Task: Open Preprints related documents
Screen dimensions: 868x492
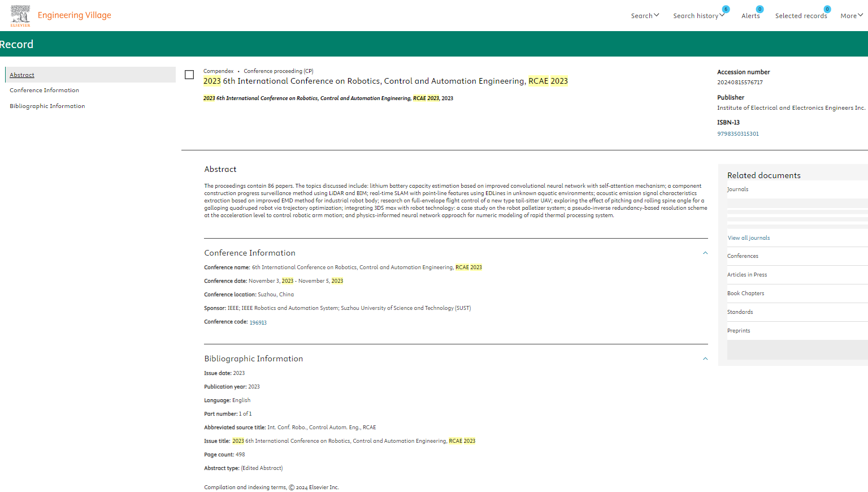Action: pyautogui.click(x=739, y=331)
